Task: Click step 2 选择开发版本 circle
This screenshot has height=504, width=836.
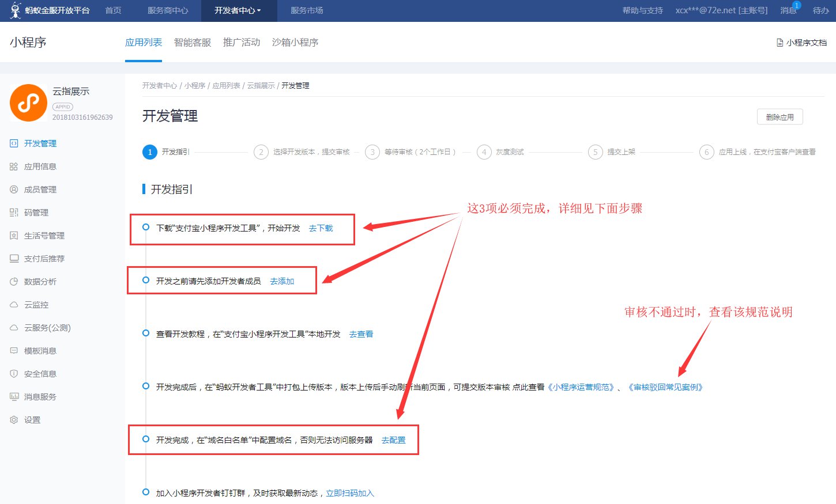Action: [x=261, y=152]
